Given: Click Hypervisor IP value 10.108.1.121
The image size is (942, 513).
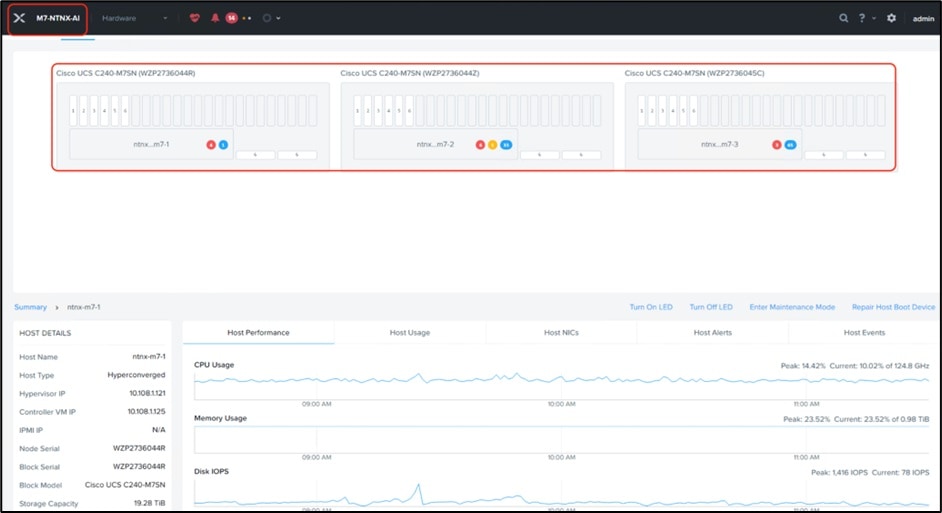Looking at the screenshot, I should click(147, 393).
